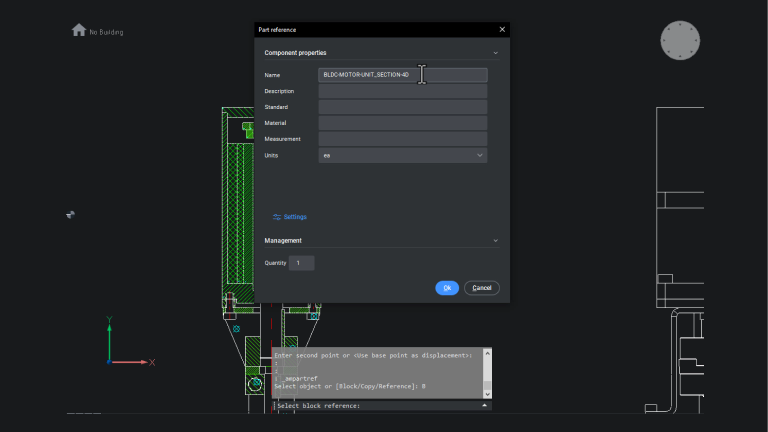Collapse the Management section

coord(495,241)
